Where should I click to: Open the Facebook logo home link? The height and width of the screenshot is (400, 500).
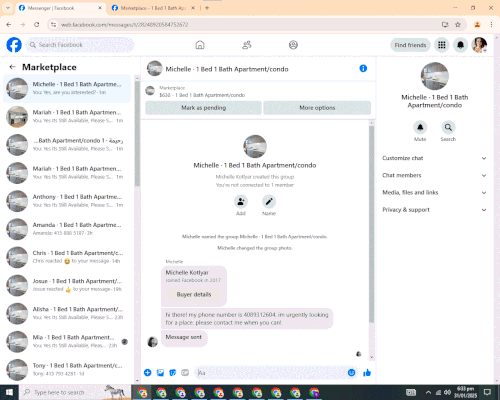[14, 45]
